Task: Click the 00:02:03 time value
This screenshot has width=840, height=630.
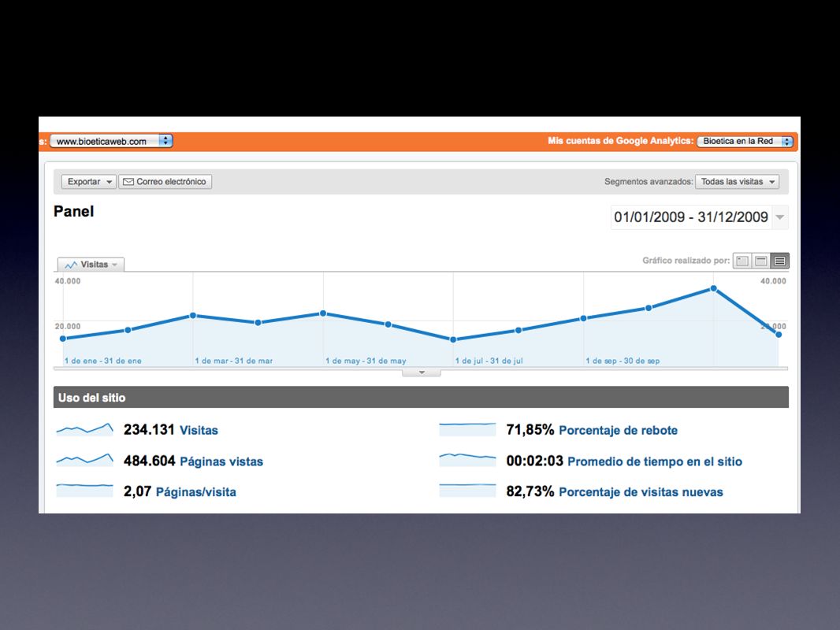Action: [x=534, y=461]
